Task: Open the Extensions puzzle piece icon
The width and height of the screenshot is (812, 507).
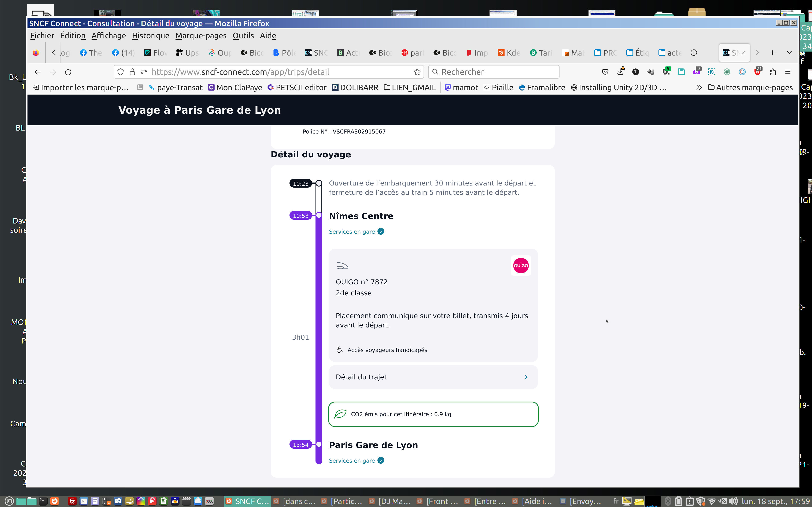Action: point(773,72)
